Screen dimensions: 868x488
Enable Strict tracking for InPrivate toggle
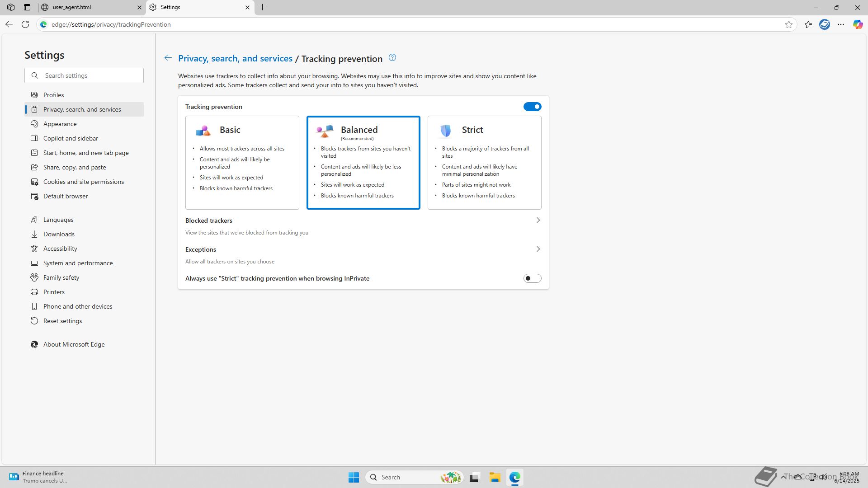(x=532, y=278)
